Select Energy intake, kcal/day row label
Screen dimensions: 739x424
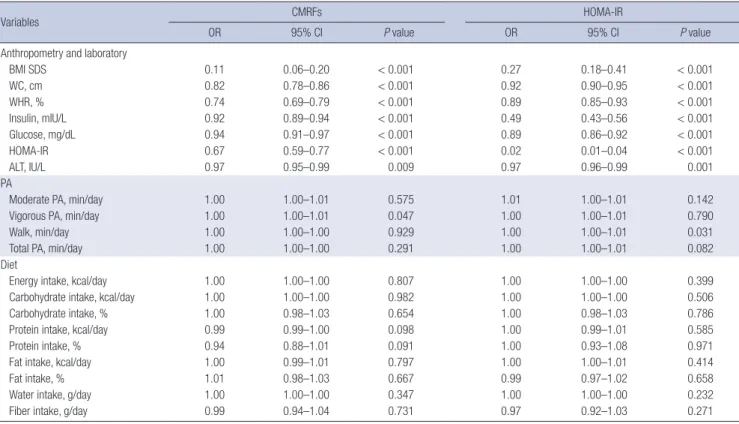click(x=57, y=281)
